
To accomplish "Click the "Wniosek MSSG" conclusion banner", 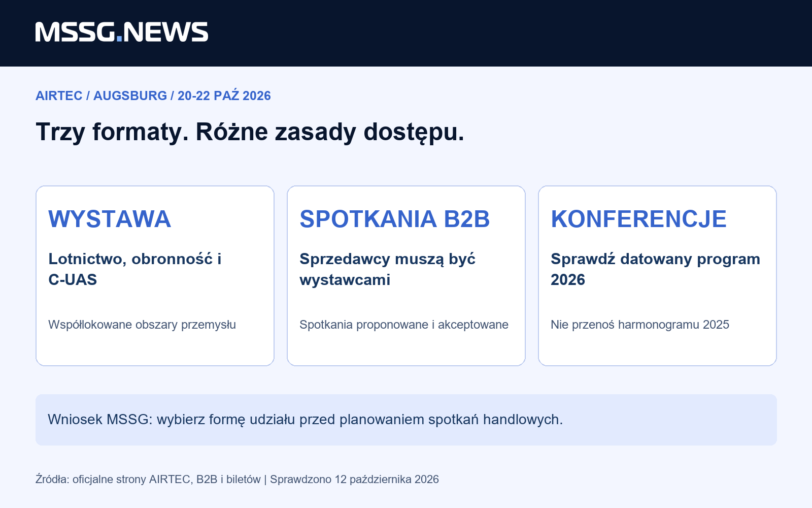I will click(406, 420).
